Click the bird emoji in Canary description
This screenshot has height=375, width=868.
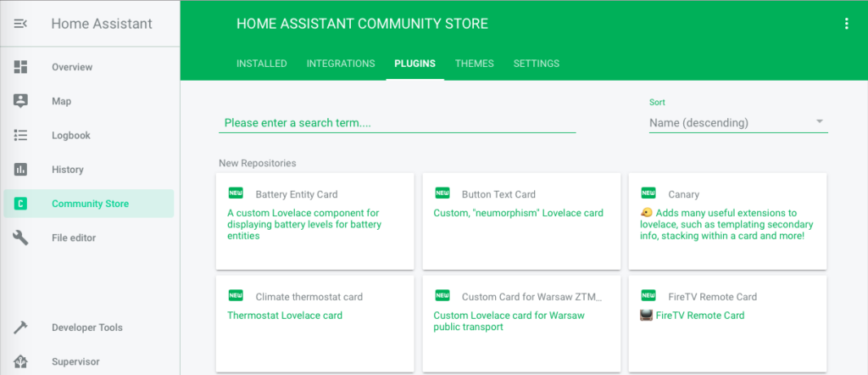point(645,213)
